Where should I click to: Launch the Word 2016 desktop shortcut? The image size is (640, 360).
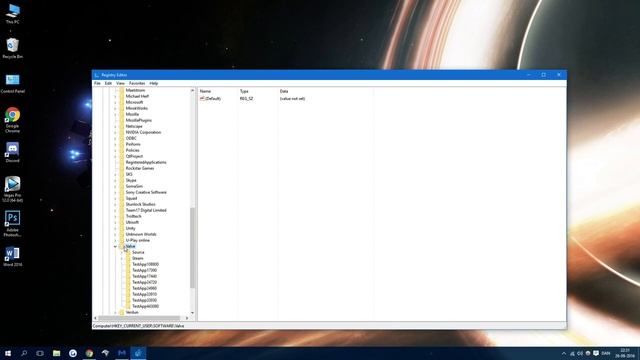coord(13,256)
